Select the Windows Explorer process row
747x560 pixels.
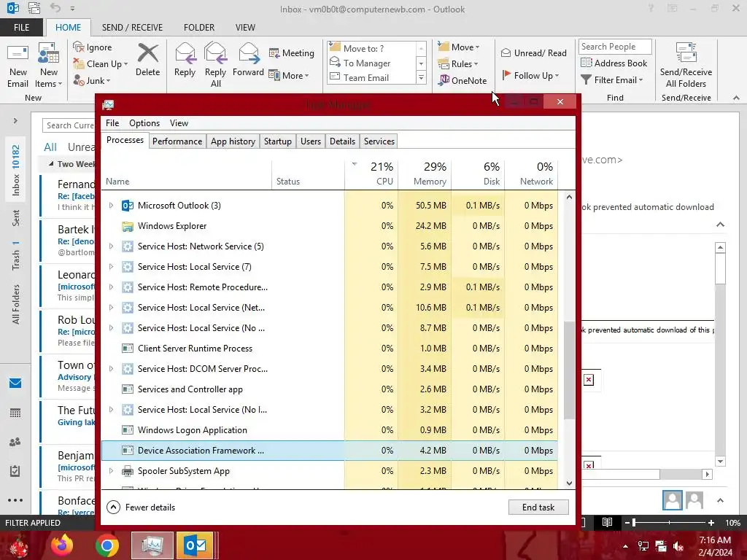point(329,226)
